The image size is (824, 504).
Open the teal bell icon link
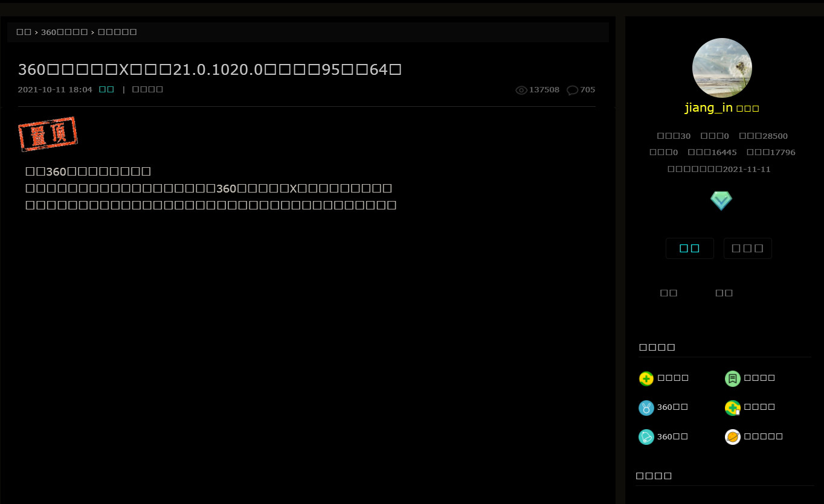pyautogui.click(x=646, y=436)
